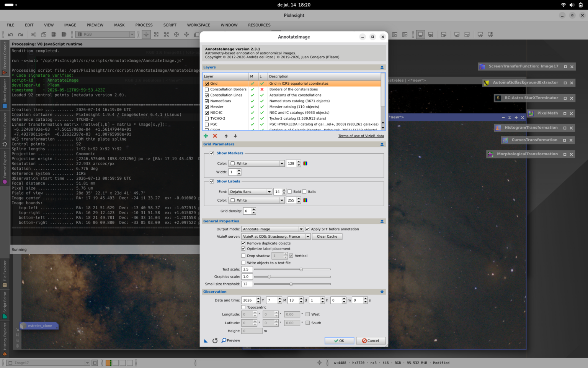
Task: Open the system volume indicator
Action: [x=572, y=5]
